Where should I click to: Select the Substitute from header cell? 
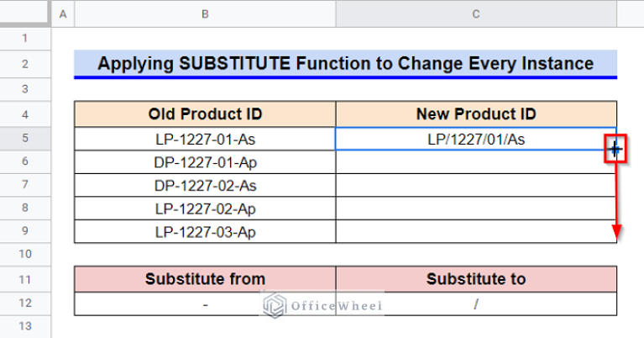coord(205,279)
